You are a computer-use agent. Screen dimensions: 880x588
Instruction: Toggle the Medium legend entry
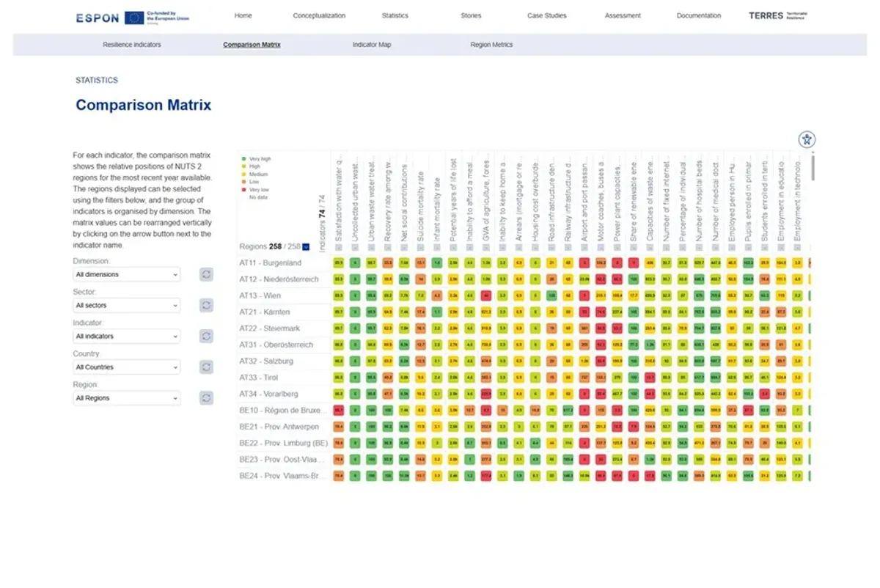click(243, 174)
